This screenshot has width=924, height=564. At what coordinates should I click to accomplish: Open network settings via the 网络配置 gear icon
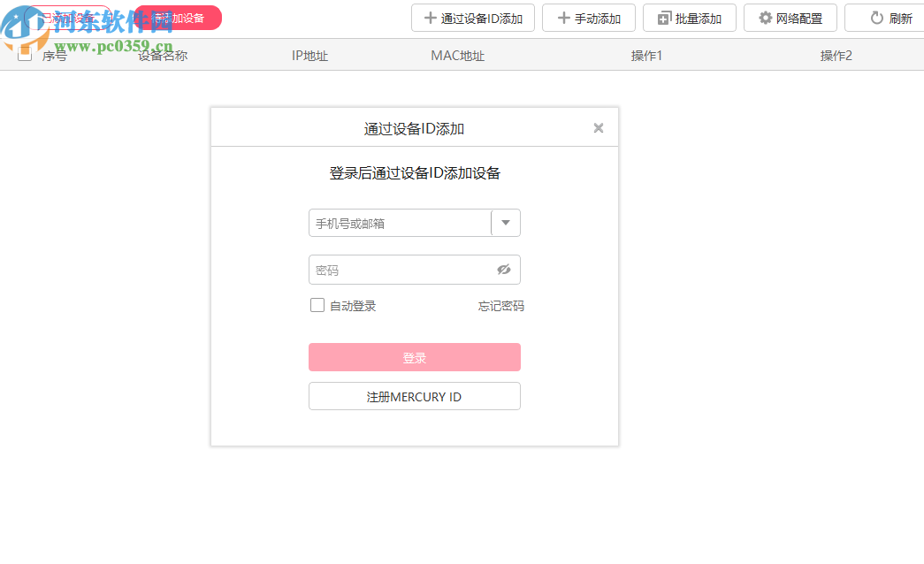pos(763,18)
